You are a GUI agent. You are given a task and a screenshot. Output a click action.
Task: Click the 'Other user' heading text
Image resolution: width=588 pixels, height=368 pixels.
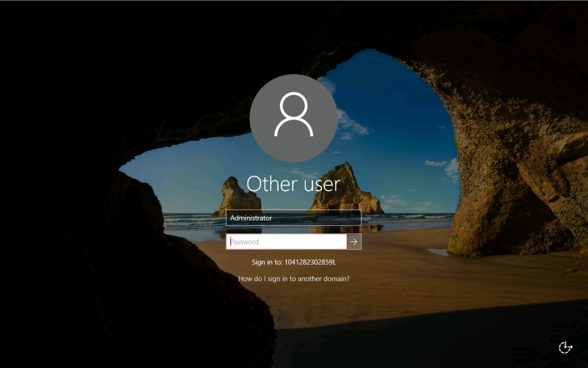[293, 184]
